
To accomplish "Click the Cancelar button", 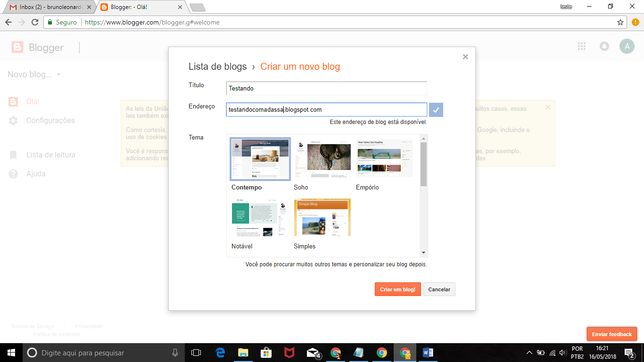I will coord(439,289).
